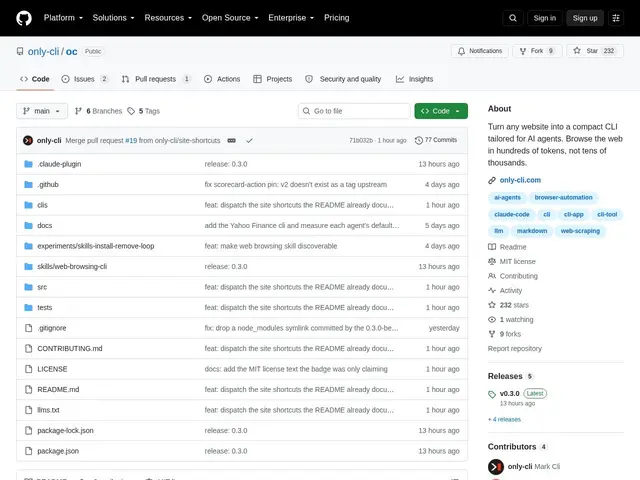Switch to the Security and quality tab
640x480 pixels.
click(343, 79)
